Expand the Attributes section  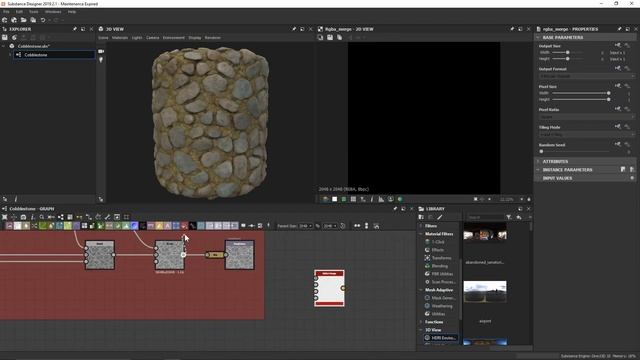click(x=538, y=161)
